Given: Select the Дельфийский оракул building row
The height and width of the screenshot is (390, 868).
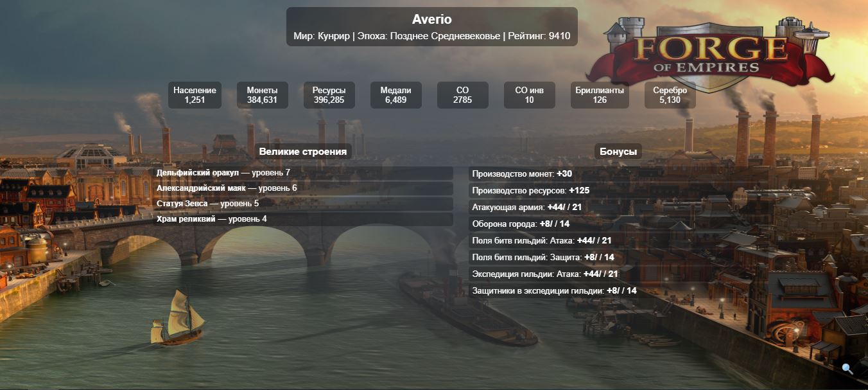Looking at the screenshot, I should pos(303,173).
